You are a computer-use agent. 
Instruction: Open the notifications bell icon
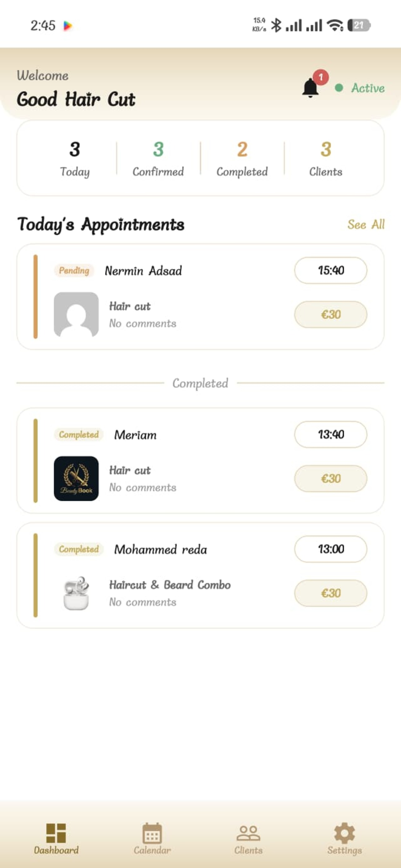(x=310, y=87)
